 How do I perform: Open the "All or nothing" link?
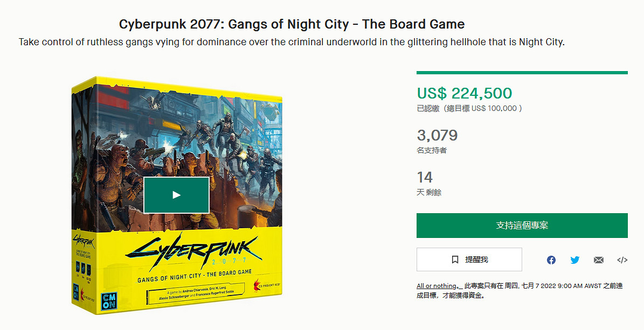437,286
